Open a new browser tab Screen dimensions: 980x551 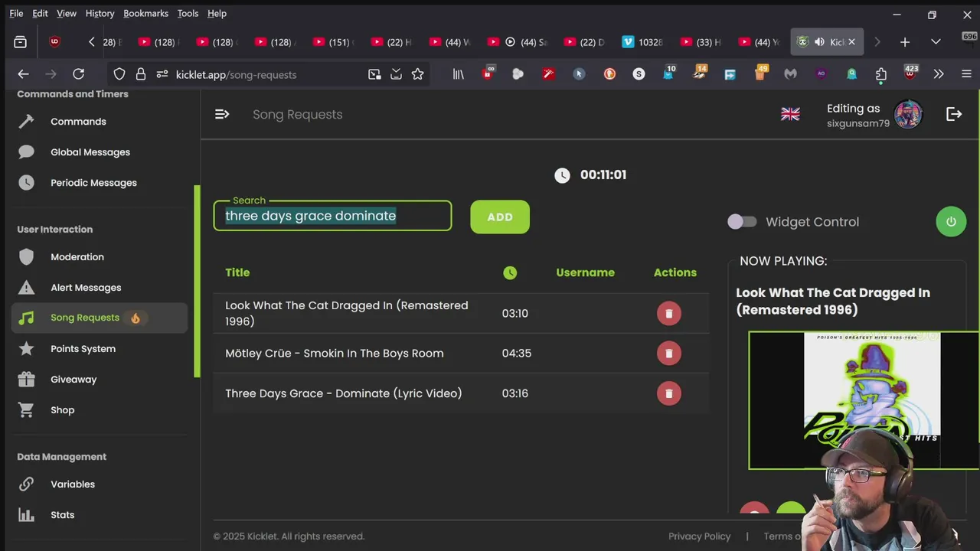click(905, 42)
